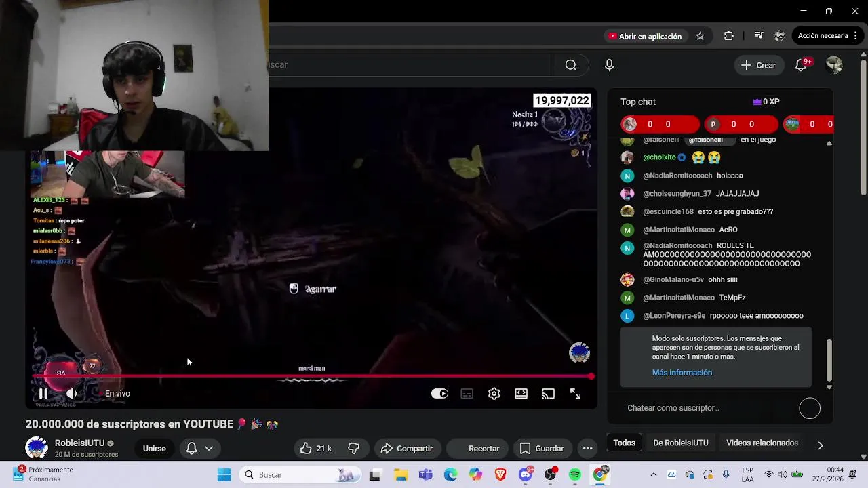The image size is (868, 488).
Task: Click Abrir en aplicación button
Action: pos(645,36)
